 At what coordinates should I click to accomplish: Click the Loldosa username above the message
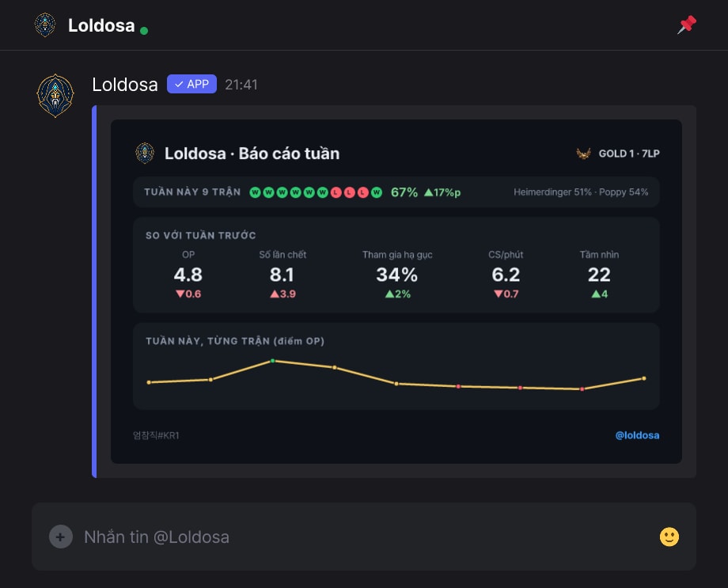tap(125, 85)
